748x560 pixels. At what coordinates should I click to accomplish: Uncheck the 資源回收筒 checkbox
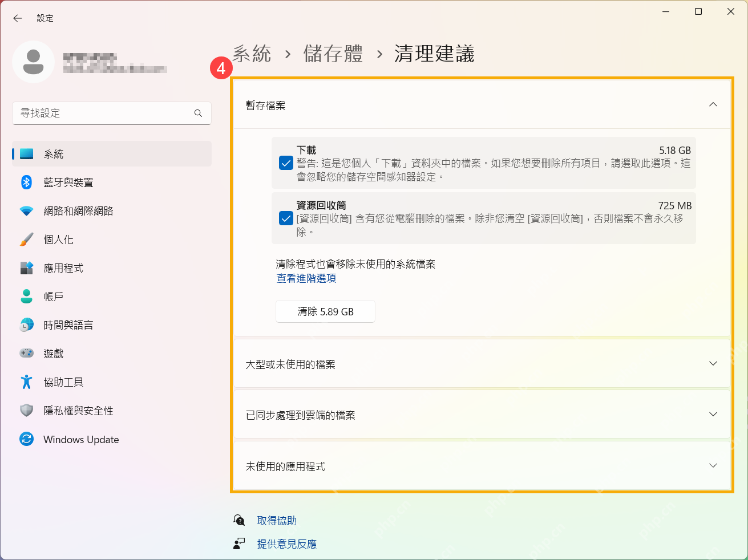286,218
